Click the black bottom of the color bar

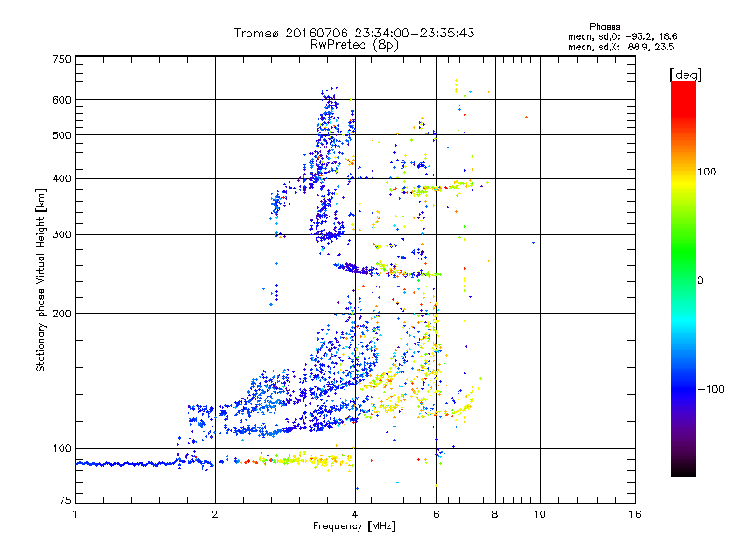[x=684, y=469]
